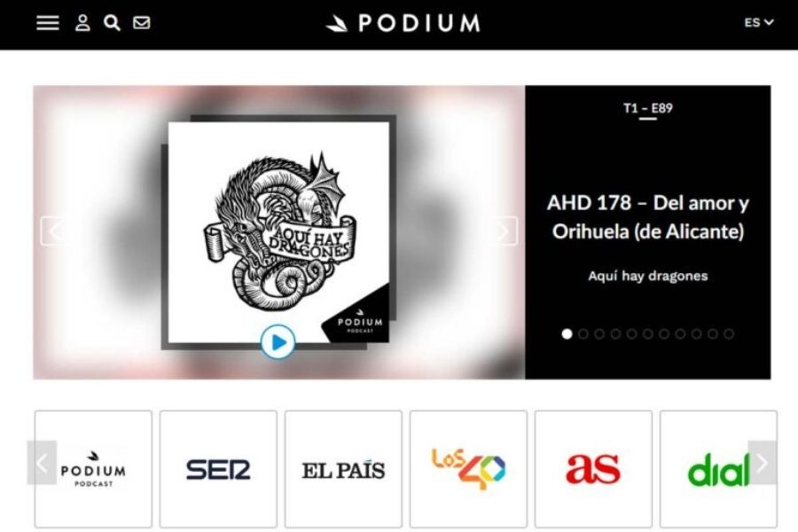The width and height of the screenshot is (798, 532).
Task: Open episode title AHD 178 link
Action: coord(648,217)
